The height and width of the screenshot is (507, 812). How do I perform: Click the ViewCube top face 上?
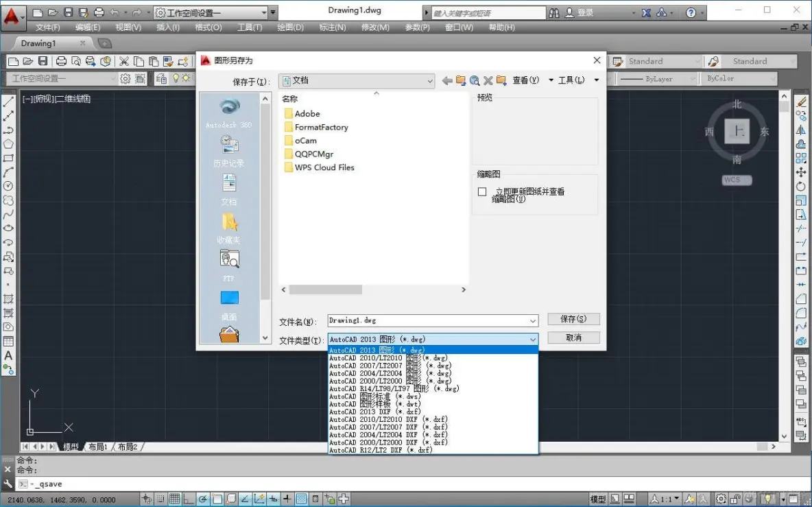click(x=737, y=132)
